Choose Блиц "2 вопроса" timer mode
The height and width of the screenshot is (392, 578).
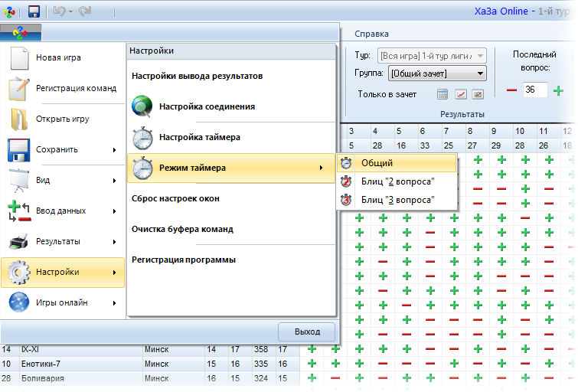click(397, 181)
